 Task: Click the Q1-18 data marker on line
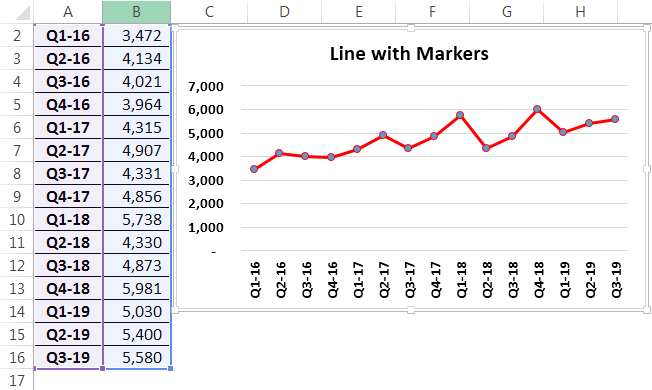point(460,115)
